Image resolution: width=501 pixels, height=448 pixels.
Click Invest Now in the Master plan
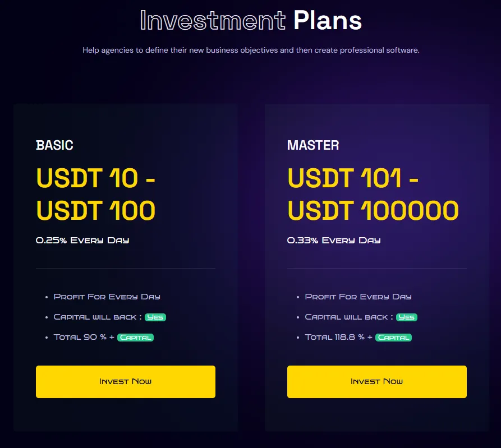point(376,382)
